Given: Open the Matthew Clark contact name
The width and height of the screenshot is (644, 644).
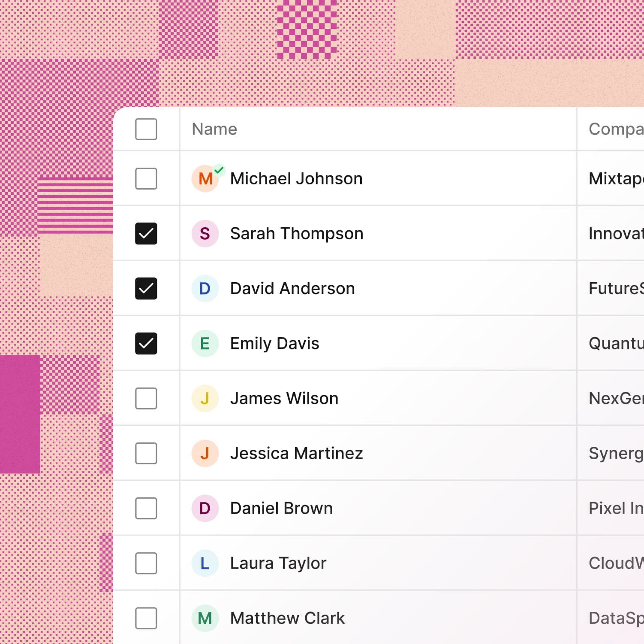Looking at the screenshot, I should [287, 618].
